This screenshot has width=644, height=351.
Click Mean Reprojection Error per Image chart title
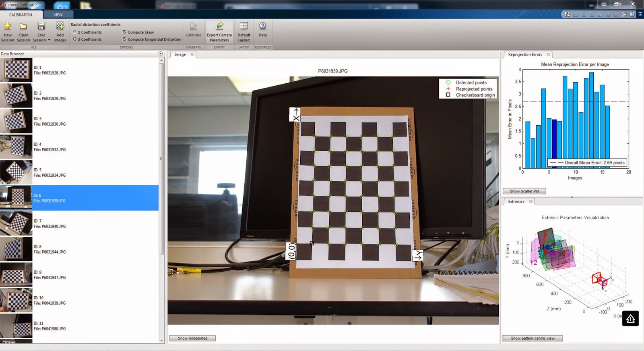pyautogui.click(x=575, y=64)
